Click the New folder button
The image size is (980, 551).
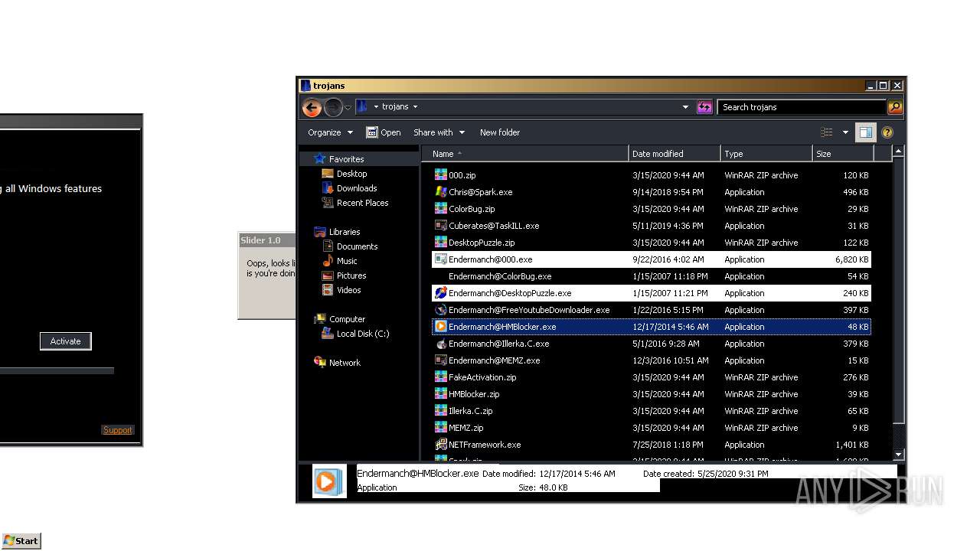tap(499, 132)
